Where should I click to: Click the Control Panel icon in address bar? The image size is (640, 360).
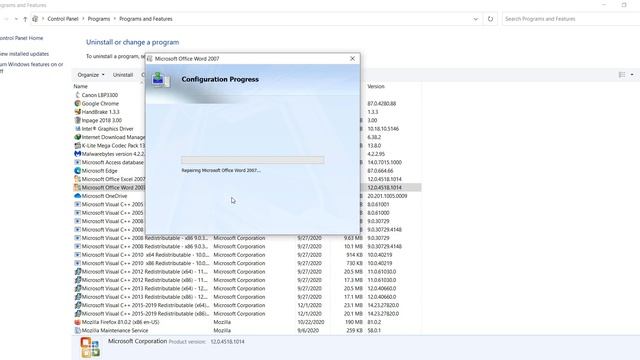point(35,19)
